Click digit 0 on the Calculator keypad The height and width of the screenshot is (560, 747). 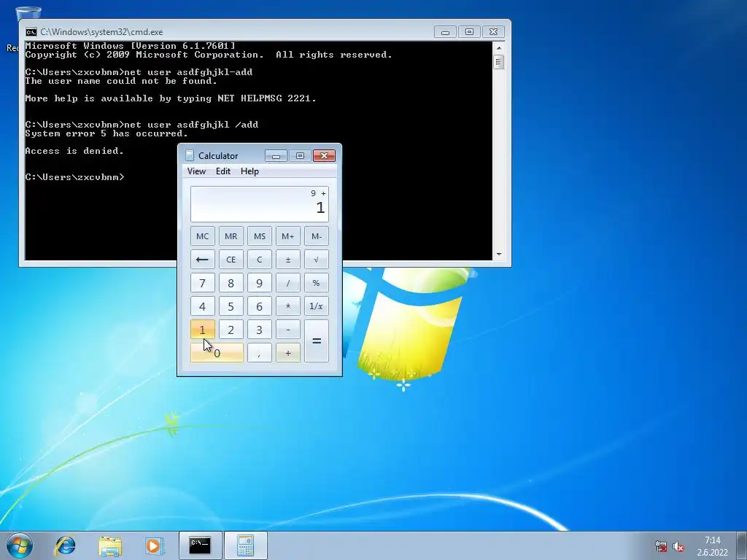point(217,353)
